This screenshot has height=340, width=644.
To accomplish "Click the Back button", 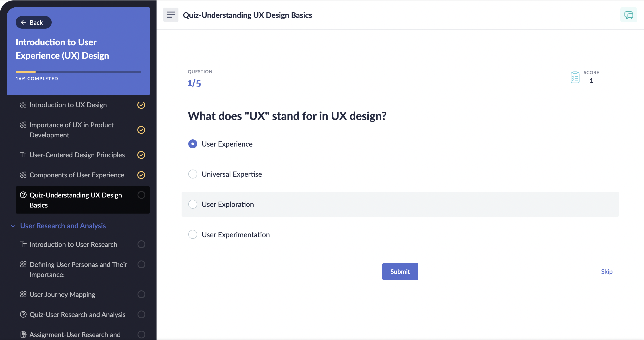I will point(34,23).
